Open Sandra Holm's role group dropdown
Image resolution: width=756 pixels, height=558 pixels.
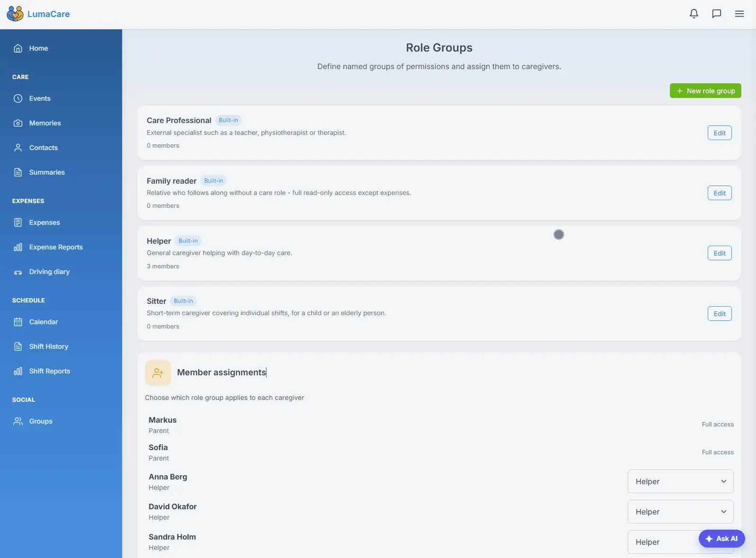point(680,542)
